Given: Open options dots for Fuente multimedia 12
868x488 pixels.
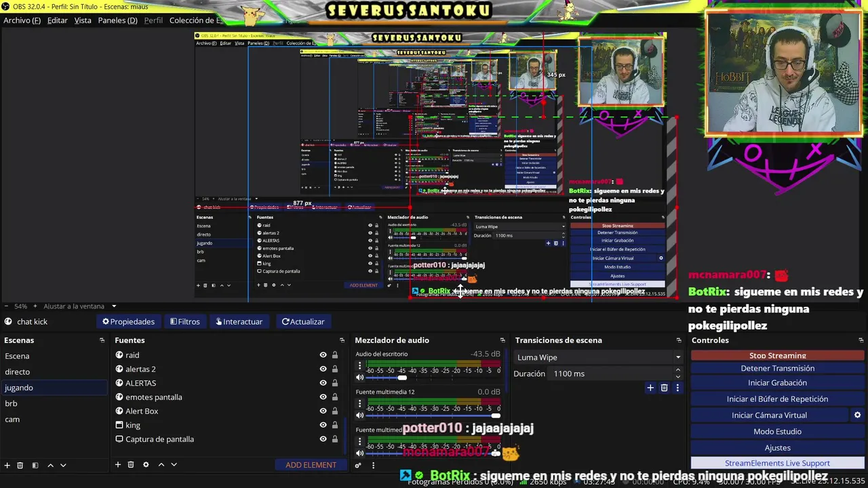Looking at the screenshot, I should tap(360, 404).
